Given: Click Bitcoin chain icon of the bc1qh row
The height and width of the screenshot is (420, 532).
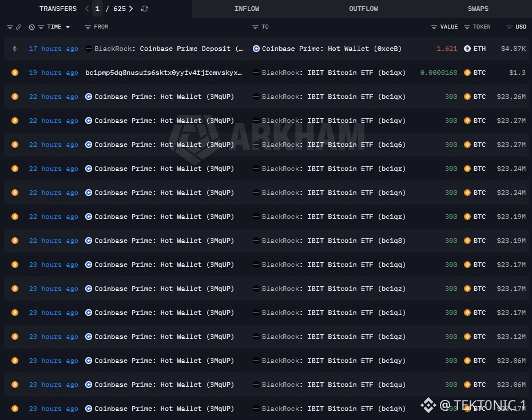Looking at the screenshot, I should coord(15,409).
